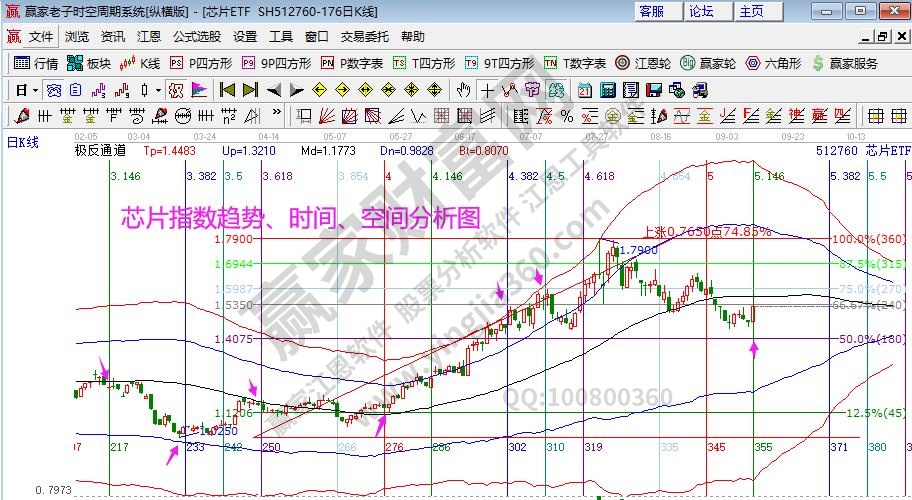Open the 江恩 menu
This screenshot has height=500, width=912.
tap(148, 36)
